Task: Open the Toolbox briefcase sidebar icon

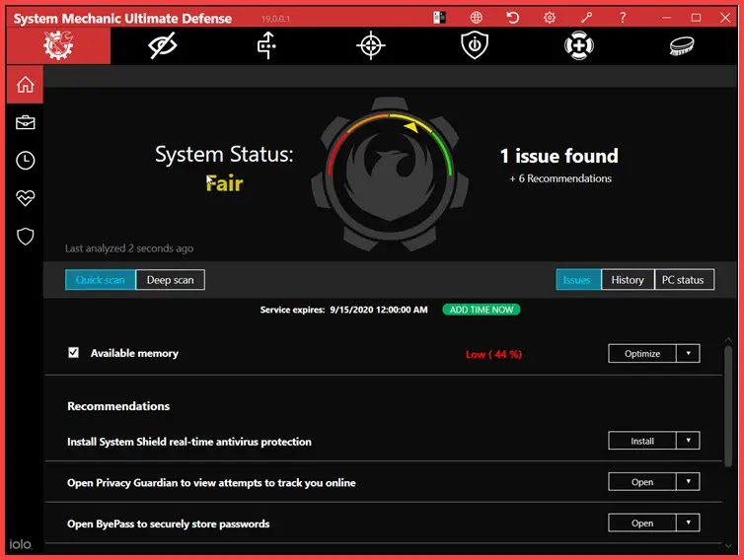Action: coord(25,122)
